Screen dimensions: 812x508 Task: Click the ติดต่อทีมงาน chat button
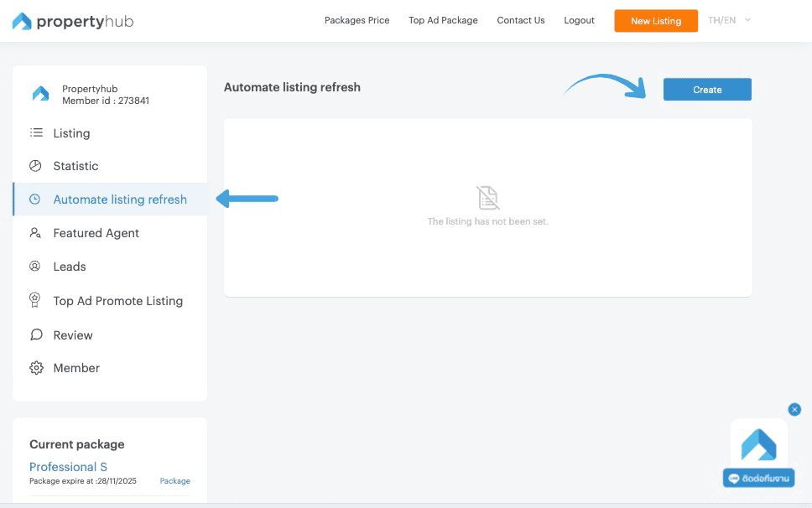[x=757, y=477]
